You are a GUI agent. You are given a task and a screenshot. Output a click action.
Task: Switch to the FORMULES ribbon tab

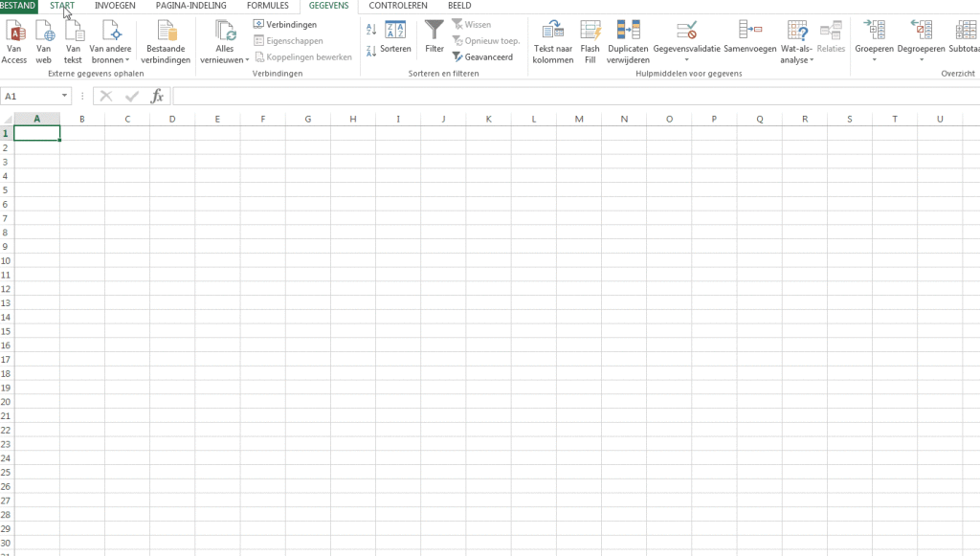[267, 6]
